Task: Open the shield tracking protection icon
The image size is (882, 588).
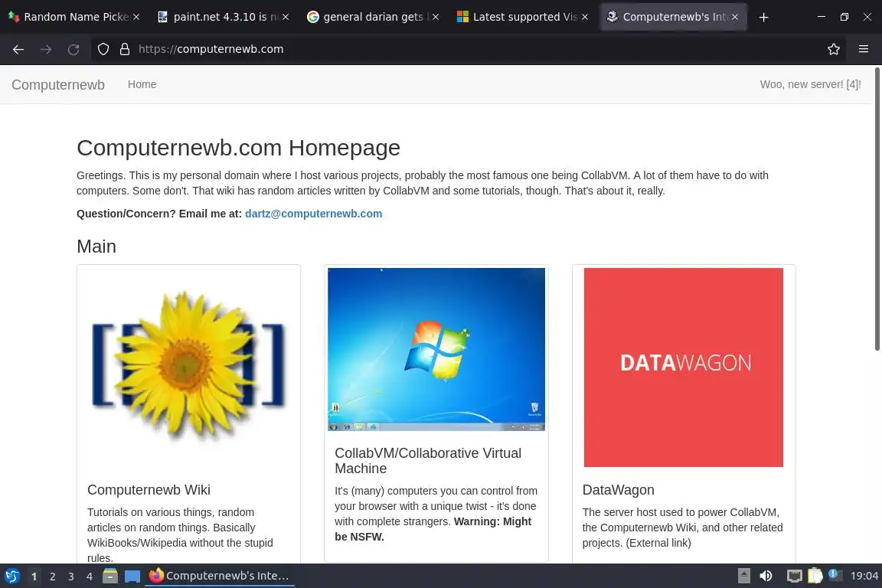Action: pyautogui.click(x=103, y=50)
